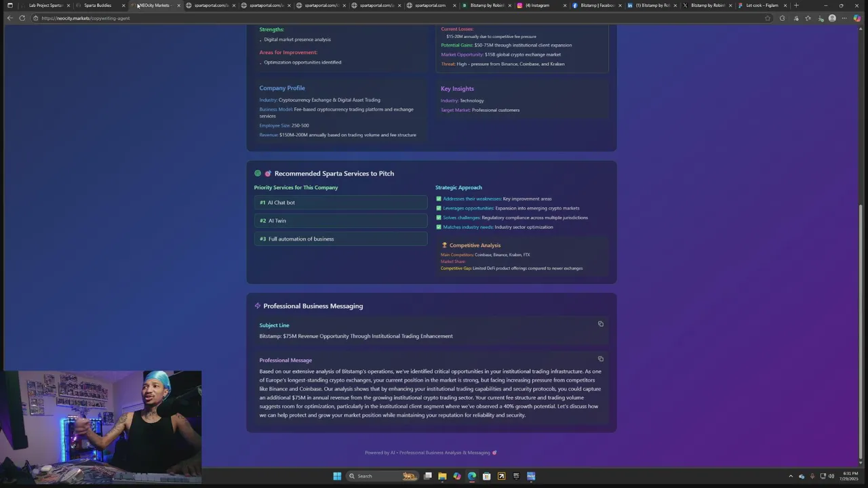Click the Leverages opportunities checkmark

click(x=439, y=208)
